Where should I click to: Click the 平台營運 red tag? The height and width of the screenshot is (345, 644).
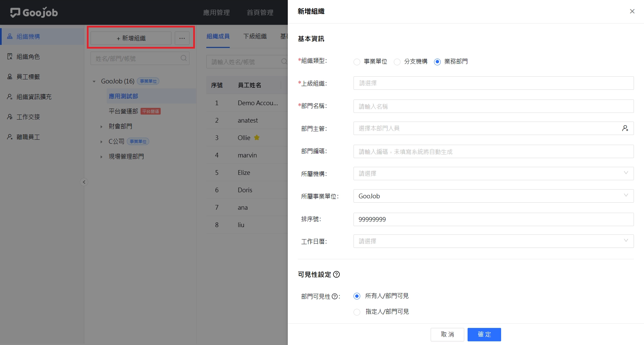(x=151, y=111)
